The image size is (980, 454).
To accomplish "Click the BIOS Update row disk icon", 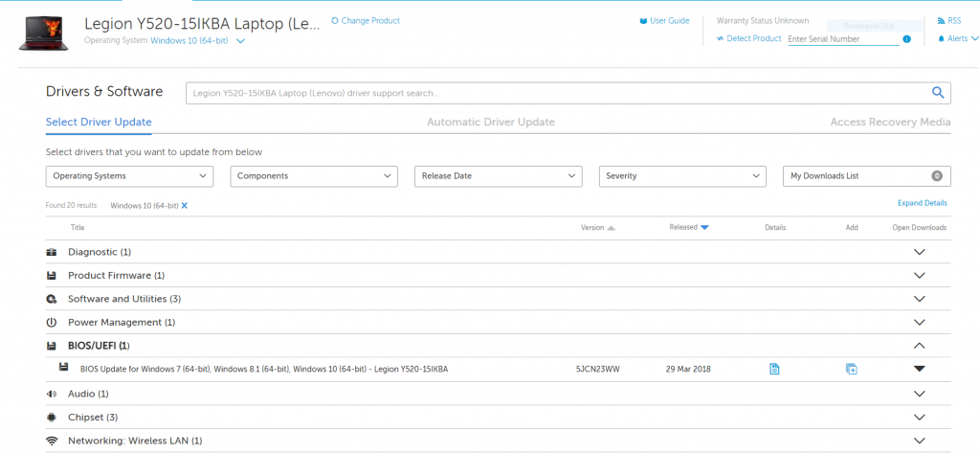I will [64, 368].
